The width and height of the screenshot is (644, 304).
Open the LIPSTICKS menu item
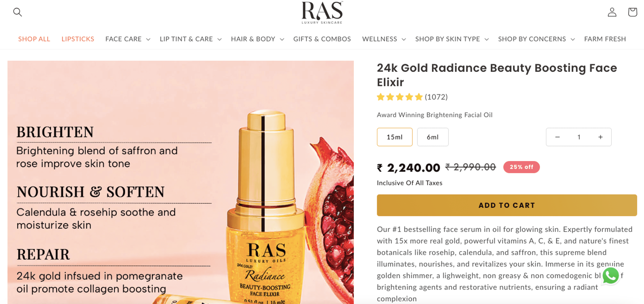point(78,39)
